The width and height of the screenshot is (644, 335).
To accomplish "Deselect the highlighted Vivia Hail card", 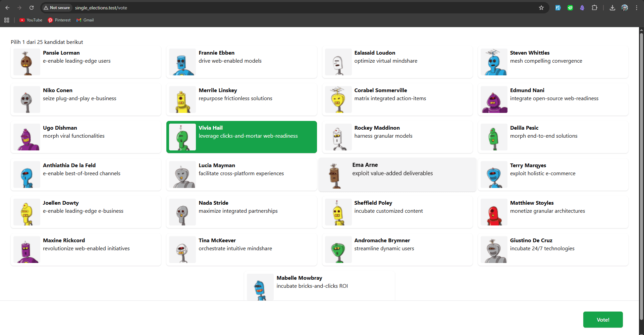I will point(241,137).
